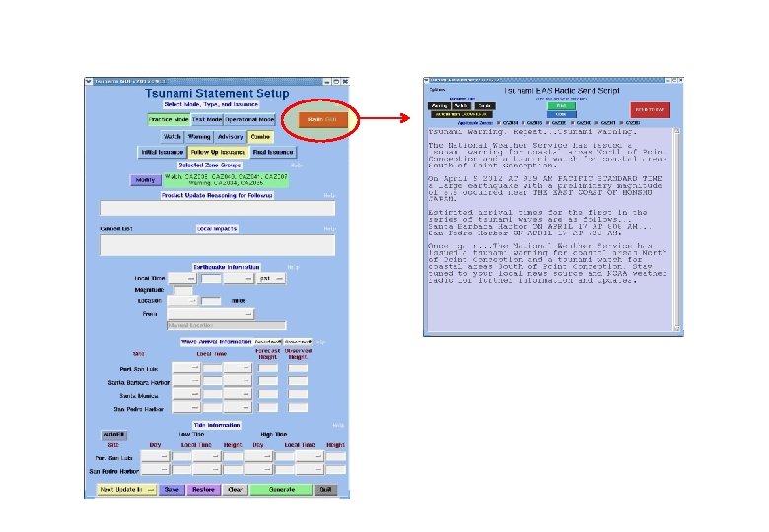Click the Location miles input field

[211, 301]
